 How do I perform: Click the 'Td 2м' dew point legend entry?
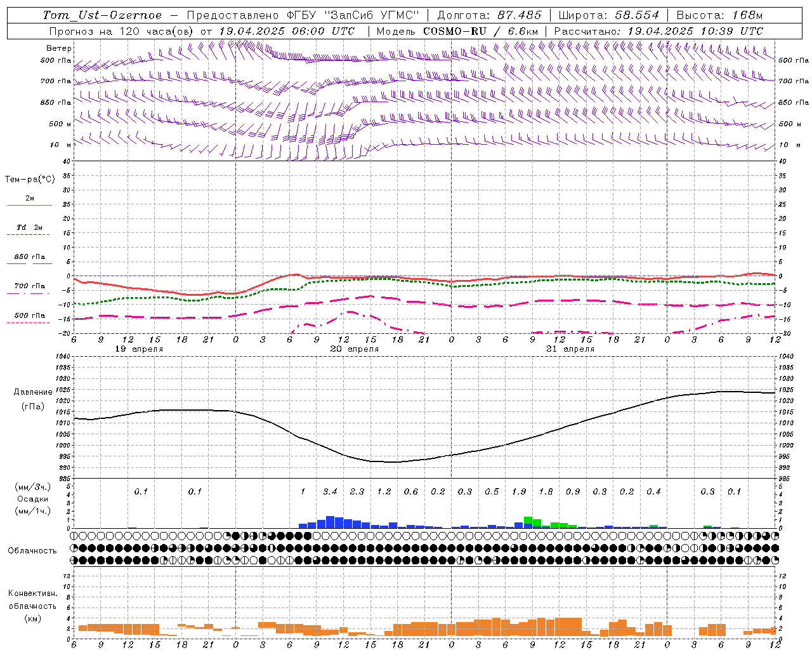(29, 227)
